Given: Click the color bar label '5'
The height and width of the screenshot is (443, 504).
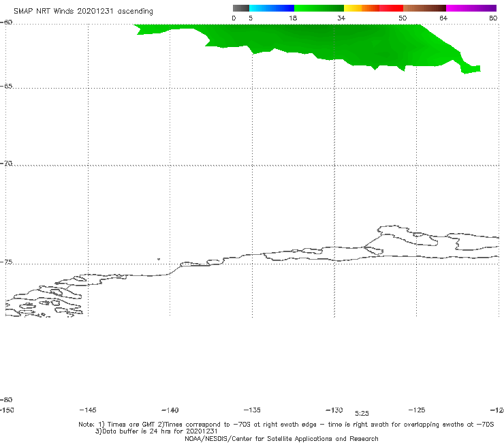Looking at the screenshot, I should click(251, 18).
